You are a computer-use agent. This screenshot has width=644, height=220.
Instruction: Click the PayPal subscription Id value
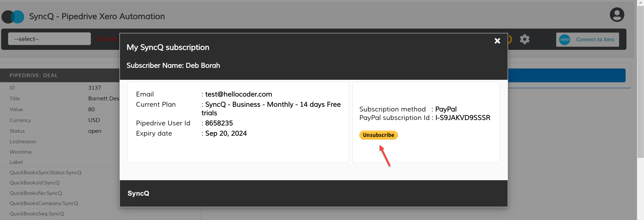coord(463,118)
